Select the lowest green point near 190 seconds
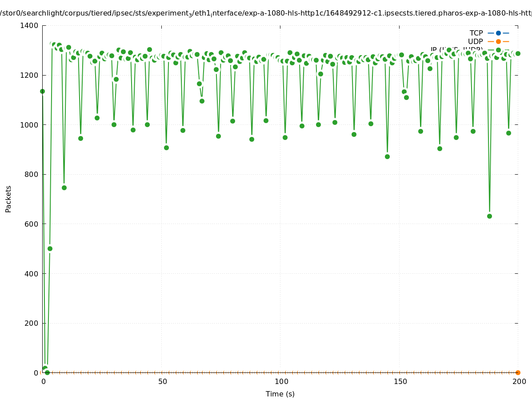The height and width of the screenshot is (400, 532). (489, 216)
